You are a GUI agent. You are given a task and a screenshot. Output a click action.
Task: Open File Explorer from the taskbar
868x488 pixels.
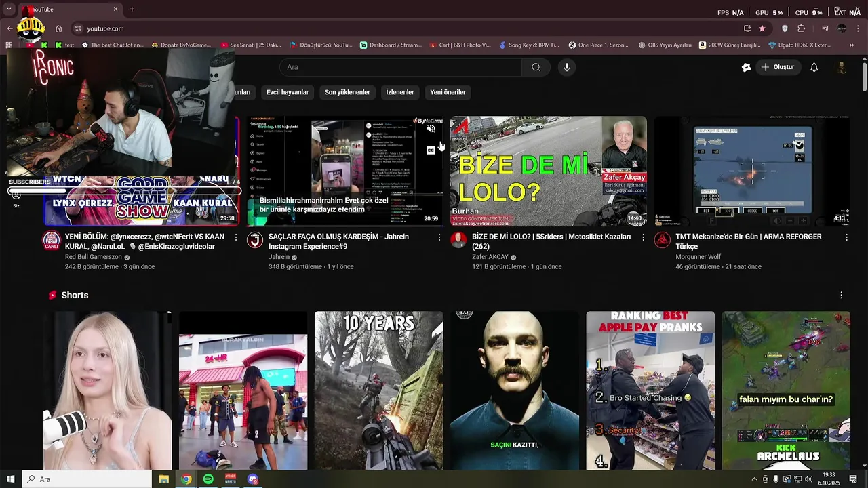[163, 479]
